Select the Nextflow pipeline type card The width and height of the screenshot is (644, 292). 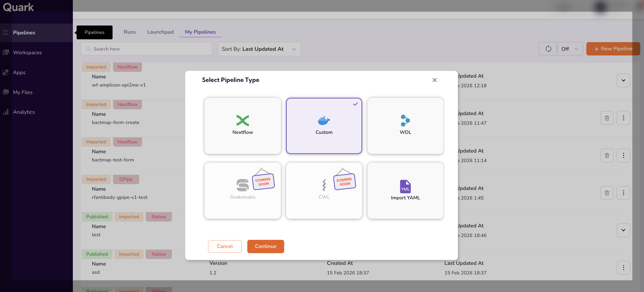242,126
